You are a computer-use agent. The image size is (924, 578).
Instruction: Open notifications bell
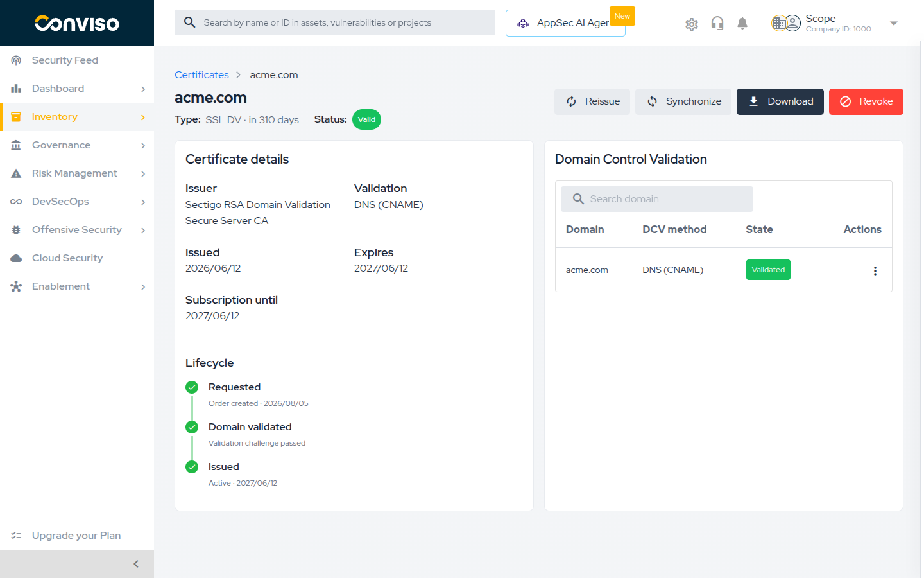(x=742, y=24)
